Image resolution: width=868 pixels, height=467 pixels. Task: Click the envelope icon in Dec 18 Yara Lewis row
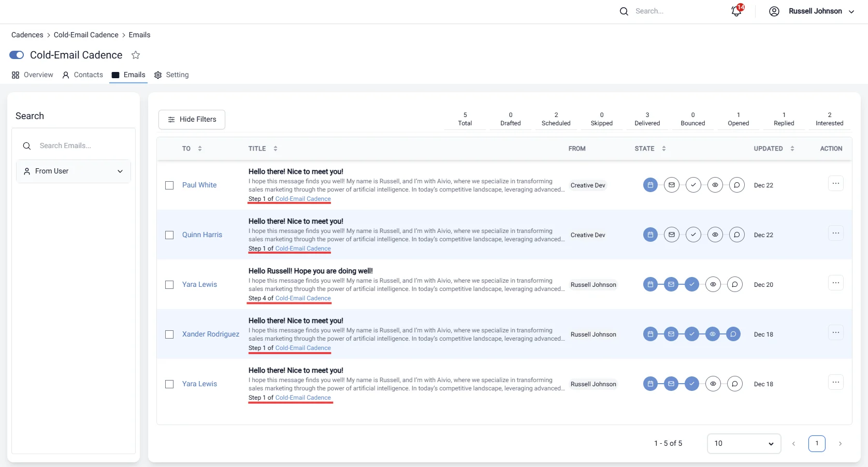[671, 384]
